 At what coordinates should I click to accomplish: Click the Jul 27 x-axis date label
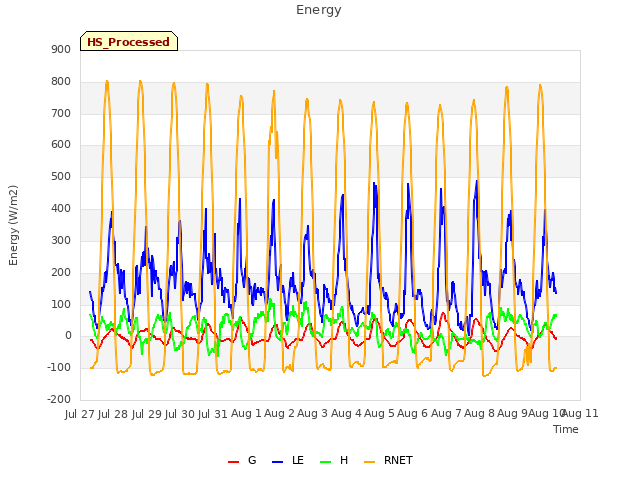click(80, 414)
